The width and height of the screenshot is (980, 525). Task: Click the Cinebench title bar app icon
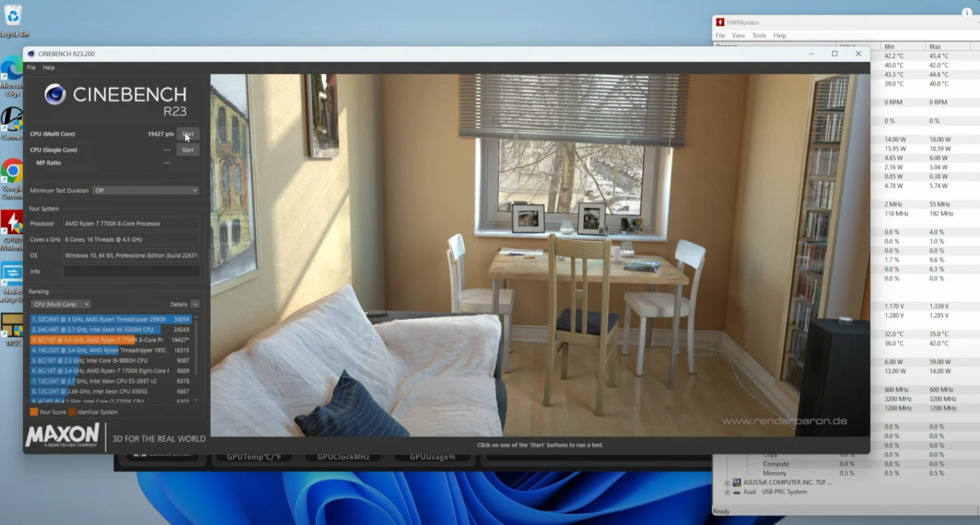pos(31,54)
